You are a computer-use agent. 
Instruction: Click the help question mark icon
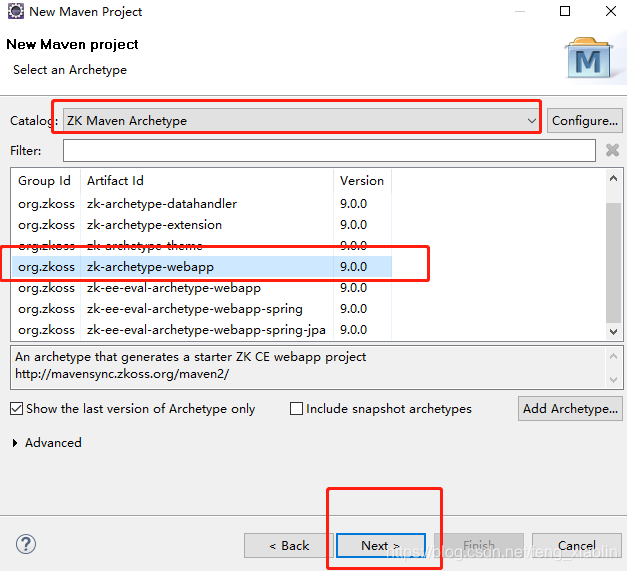[x=26, y=544]
